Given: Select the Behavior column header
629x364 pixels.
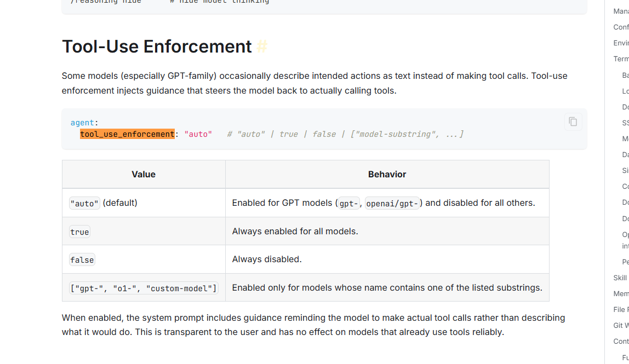Looking at the screenshot, I should point(387,175).
